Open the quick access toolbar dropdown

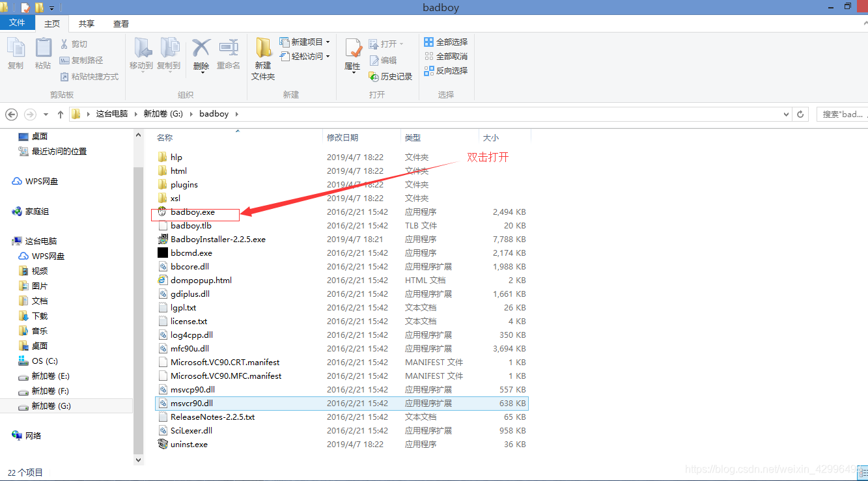coord(51,8)
